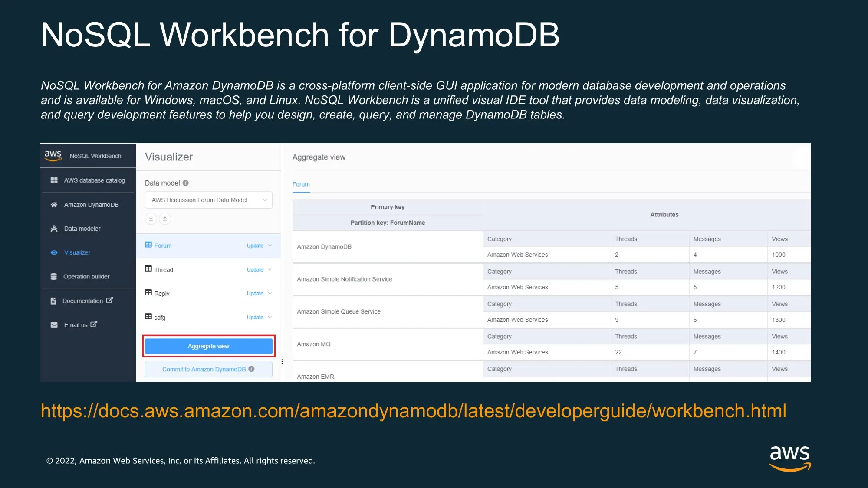Screen dimensions: 868x488
Task: Open the AWS Discussion Forum Data Model dropdown
Action: [x=208, y=200]
